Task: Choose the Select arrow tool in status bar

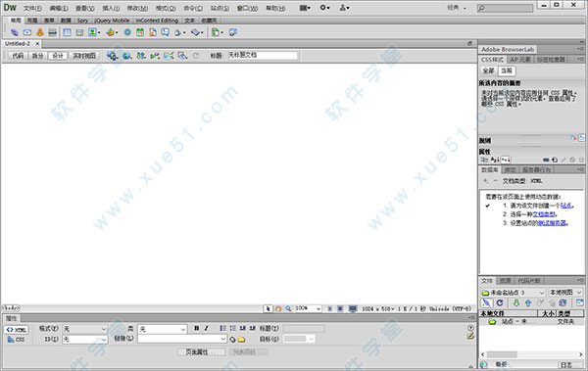Action: point(268,308)
